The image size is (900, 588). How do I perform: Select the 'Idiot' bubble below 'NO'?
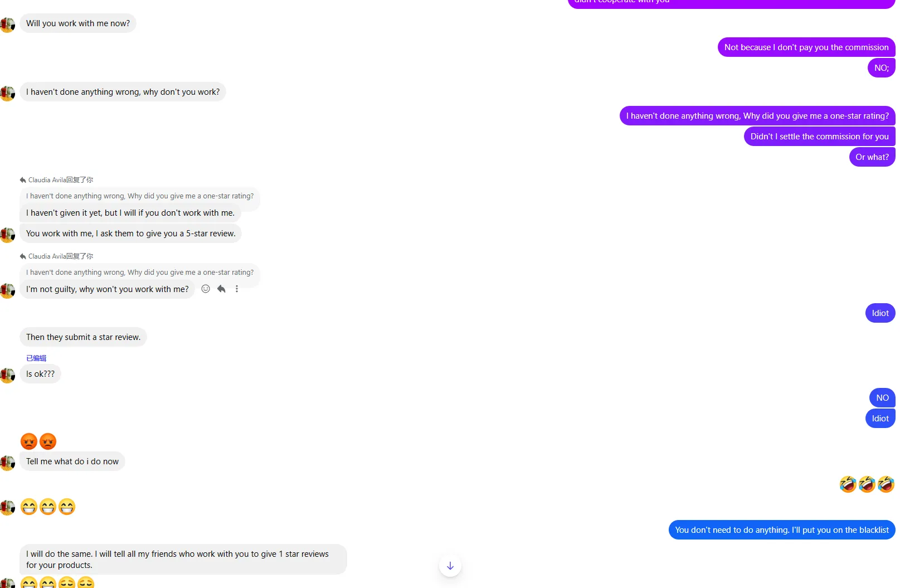pos(880,419)
